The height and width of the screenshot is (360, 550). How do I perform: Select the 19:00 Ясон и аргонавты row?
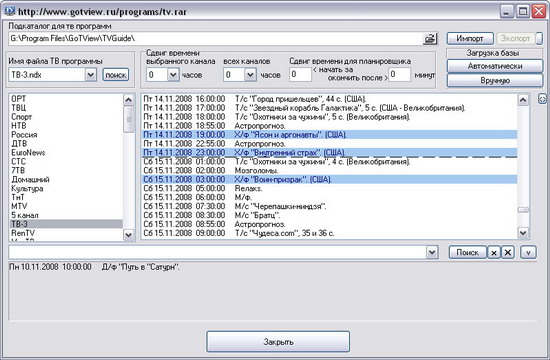pos(330,135)
